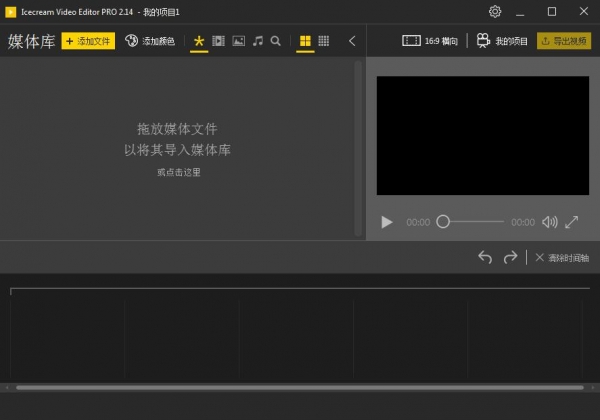Redo the last undone action

[x=510, y=257]
